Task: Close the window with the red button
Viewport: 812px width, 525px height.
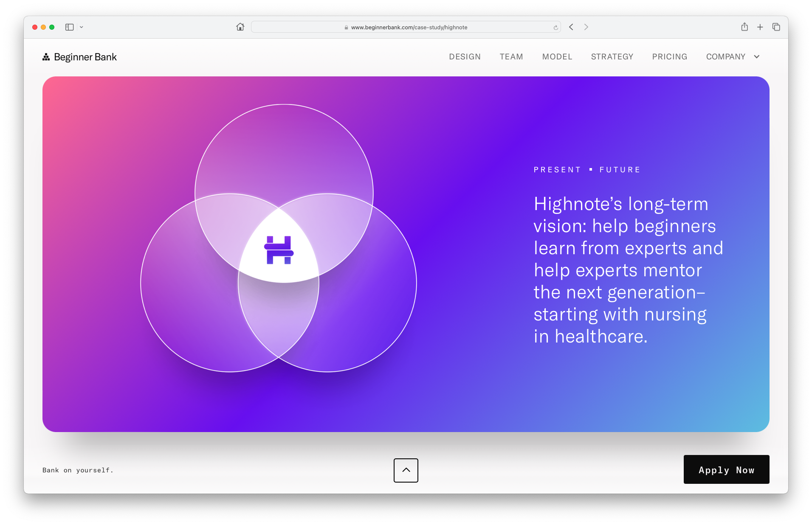Action: [35, 27]
